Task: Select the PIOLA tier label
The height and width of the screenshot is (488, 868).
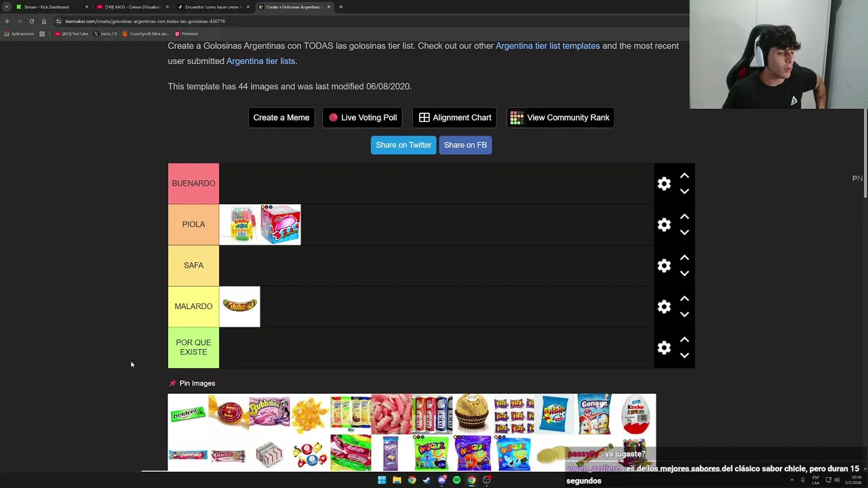Action: pos(193,224)
